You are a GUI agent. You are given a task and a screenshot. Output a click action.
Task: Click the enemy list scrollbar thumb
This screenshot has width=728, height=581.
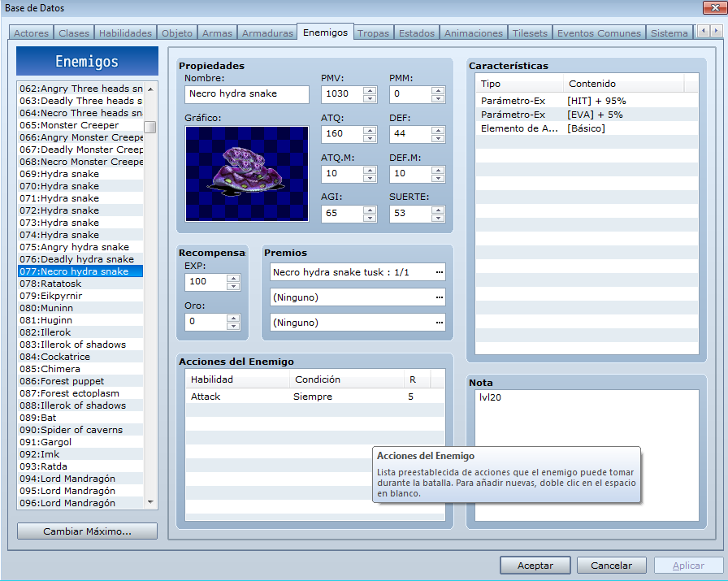coord(150,127)
